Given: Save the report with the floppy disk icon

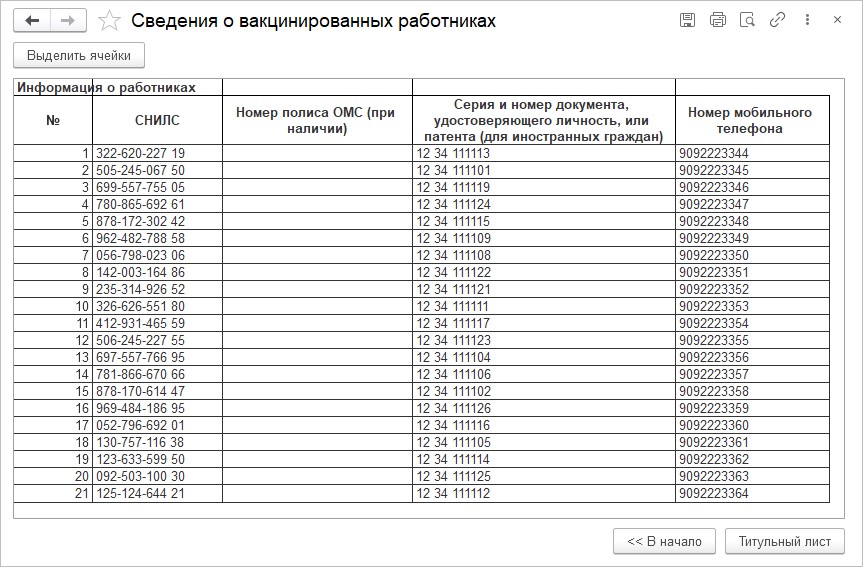Looking at the screenshot, I should tap(687, 20).
